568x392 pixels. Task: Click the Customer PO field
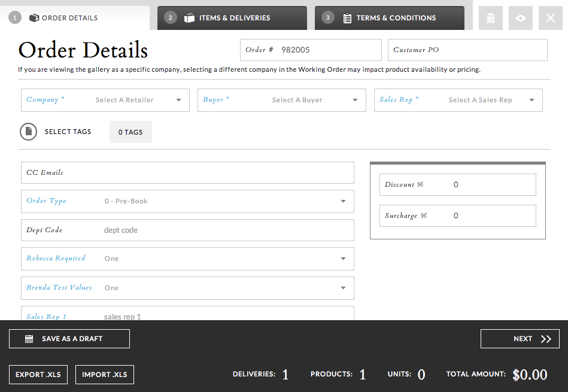pos(467,50)
